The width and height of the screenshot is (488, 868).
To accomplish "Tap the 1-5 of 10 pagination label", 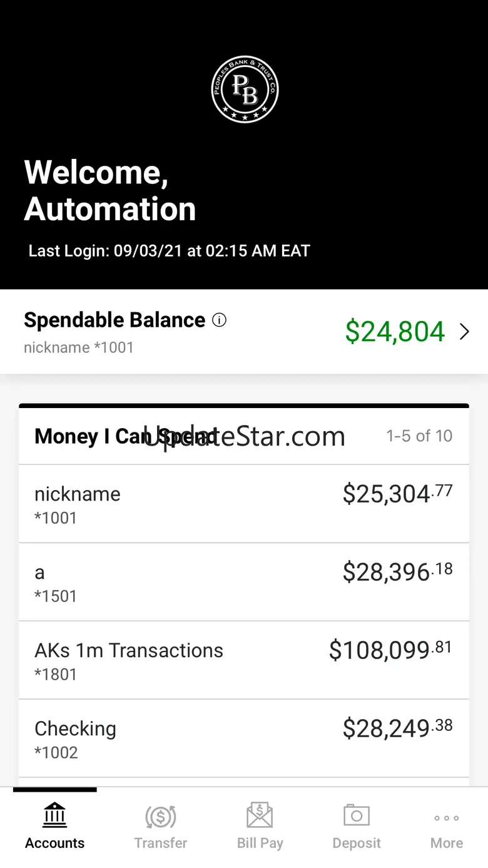I will click(419, 436).
